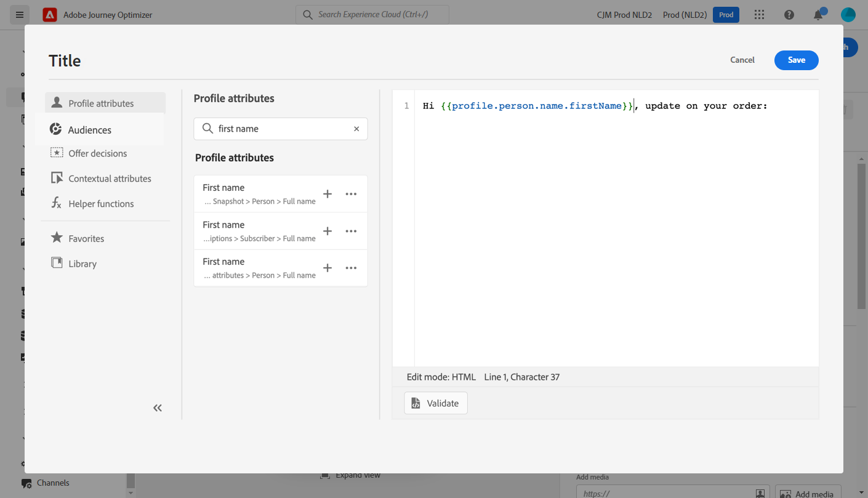The height and width of the screenshot is (498, 868).
Task: Collapse the left navigation pane
Action: pos(158,408)
